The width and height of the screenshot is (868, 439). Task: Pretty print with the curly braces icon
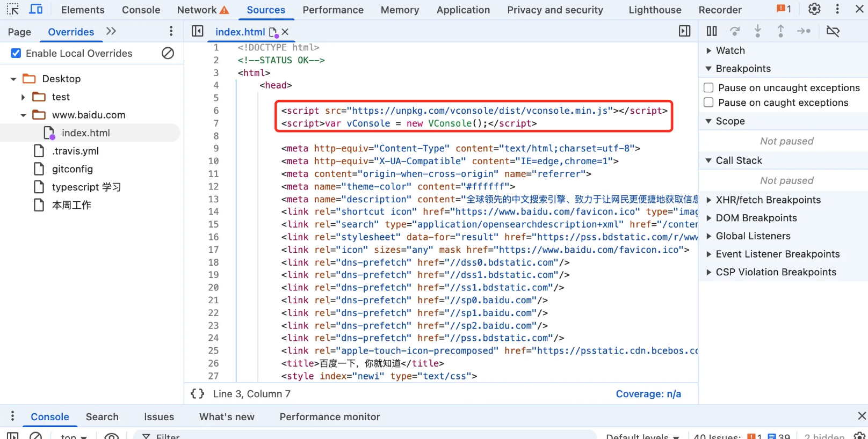click(x=198, y=394)
